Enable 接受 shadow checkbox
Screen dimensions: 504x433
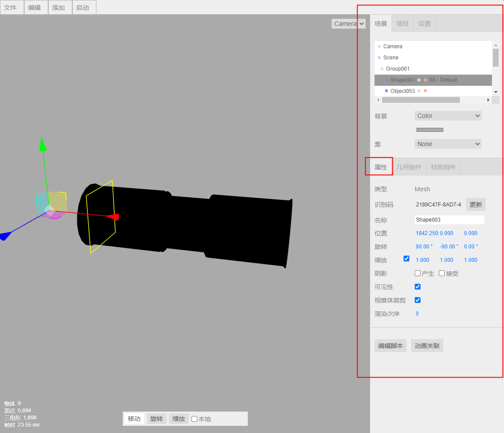click(442, 273)
